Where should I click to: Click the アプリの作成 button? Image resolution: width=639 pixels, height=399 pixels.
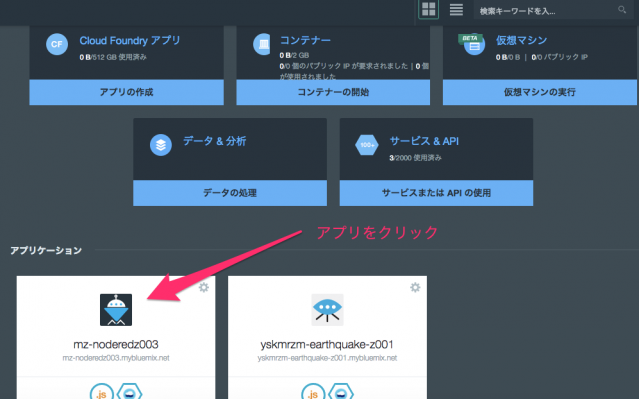click(x=126, y=92)
